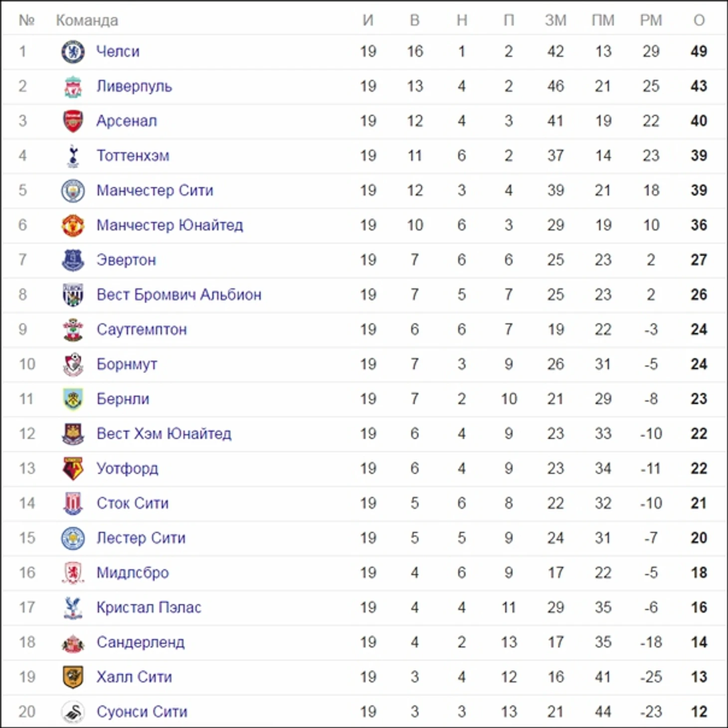Image resolution: width=728 pixels, height=728 pixels.
Task: Click Борнмут's points value 24
Action: click(699, 364)
